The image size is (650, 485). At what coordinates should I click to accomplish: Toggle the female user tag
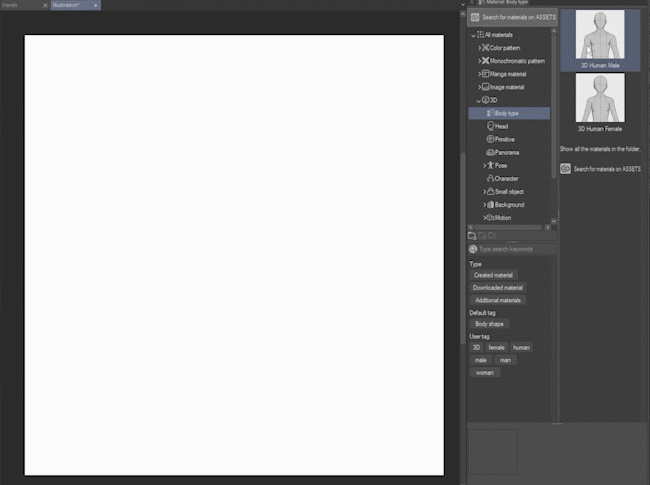coord(496,347)
